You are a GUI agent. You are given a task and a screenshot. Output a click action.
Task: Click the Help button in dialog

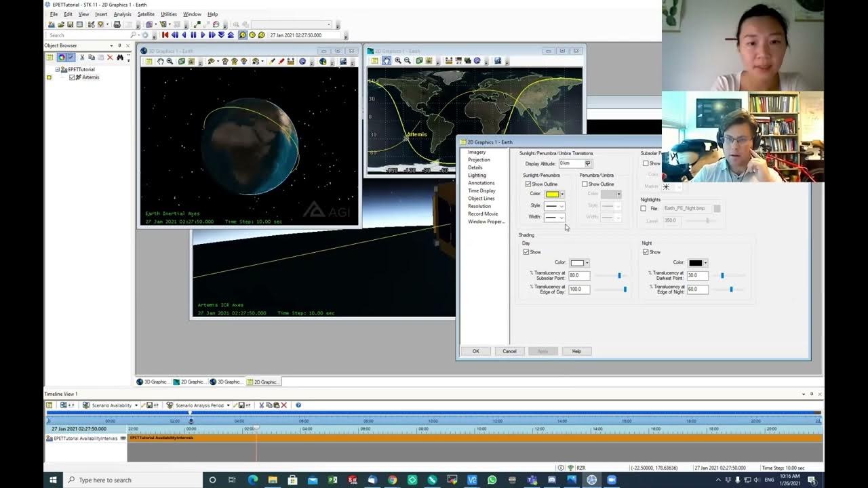coord(576,351)
